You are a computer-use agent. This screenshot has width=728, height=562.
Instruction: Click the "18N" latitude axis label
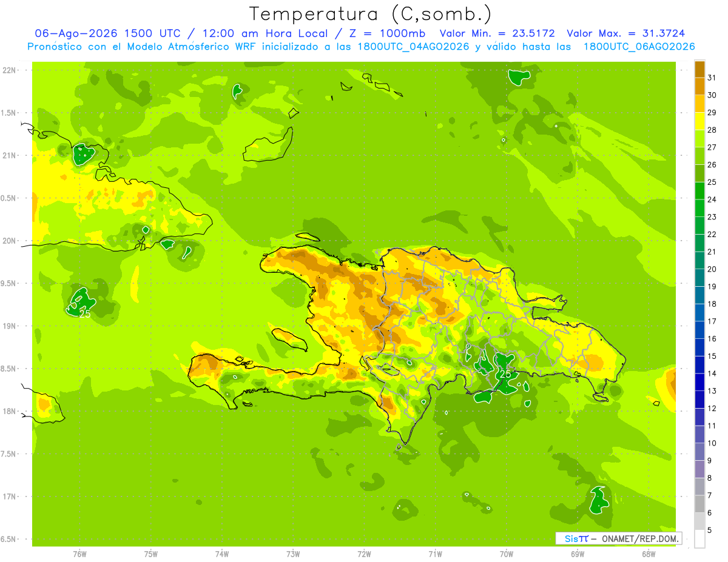9,411
